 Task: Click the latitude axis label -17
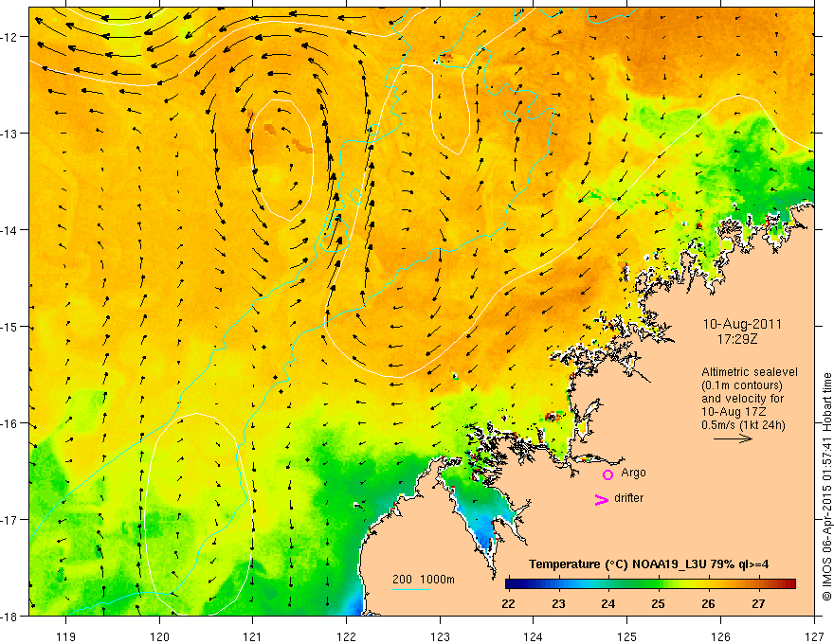click(x=10, y=519)
